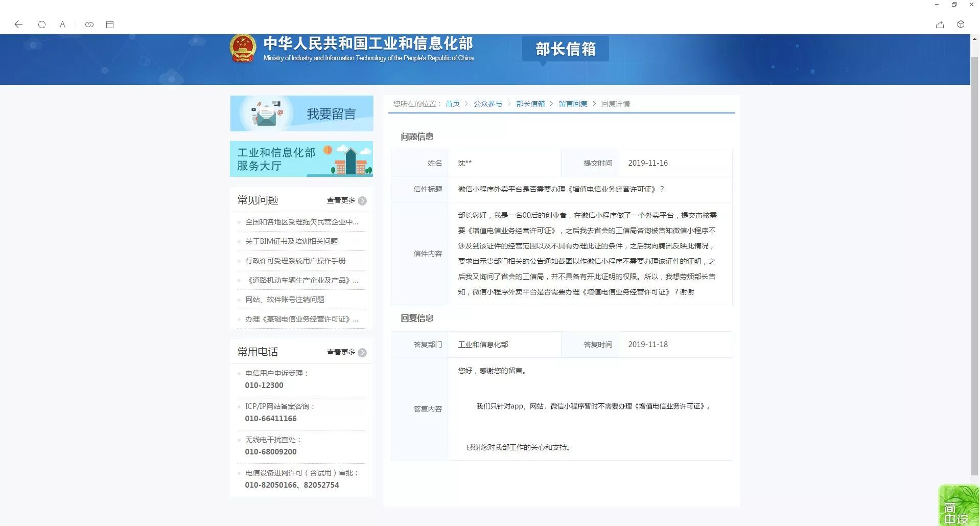Click arrow icon beside 常见问题 查看更多

(362, 201)
